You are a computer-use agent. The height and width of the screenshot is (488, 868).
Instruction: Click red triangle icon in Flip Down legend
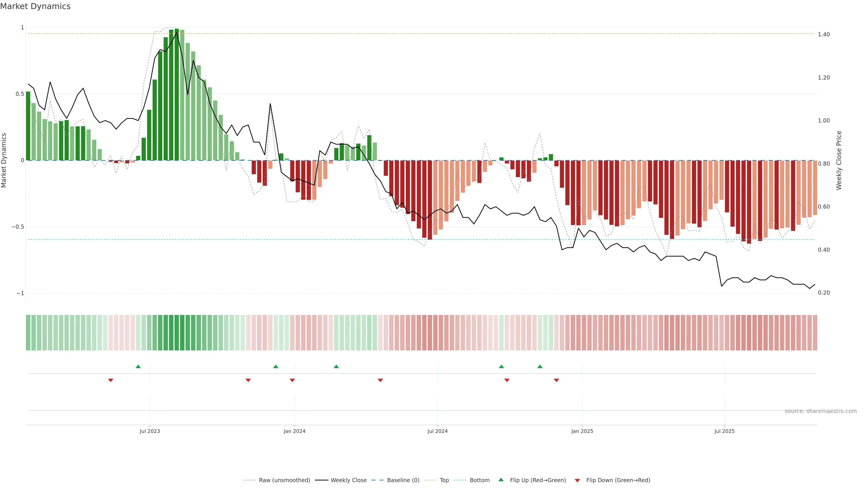[x=577, y=480]
